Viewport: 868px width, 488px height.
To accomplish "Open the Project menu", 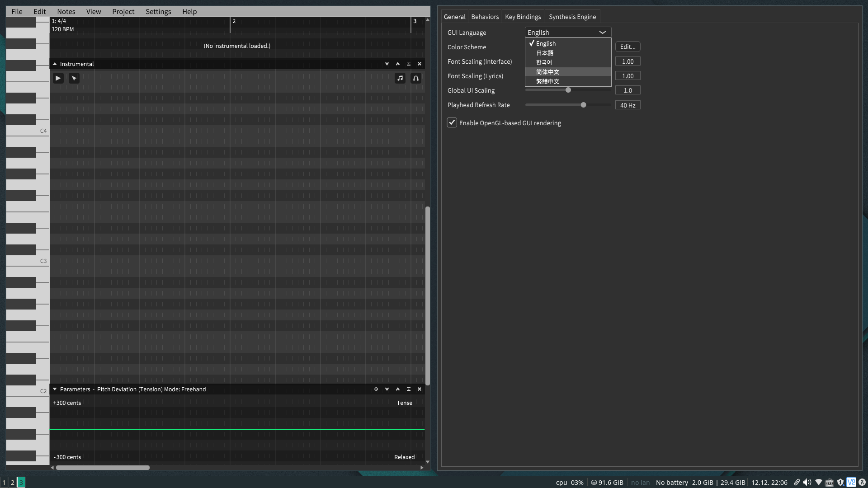I will pyautogui.click(x=123, y=12).
